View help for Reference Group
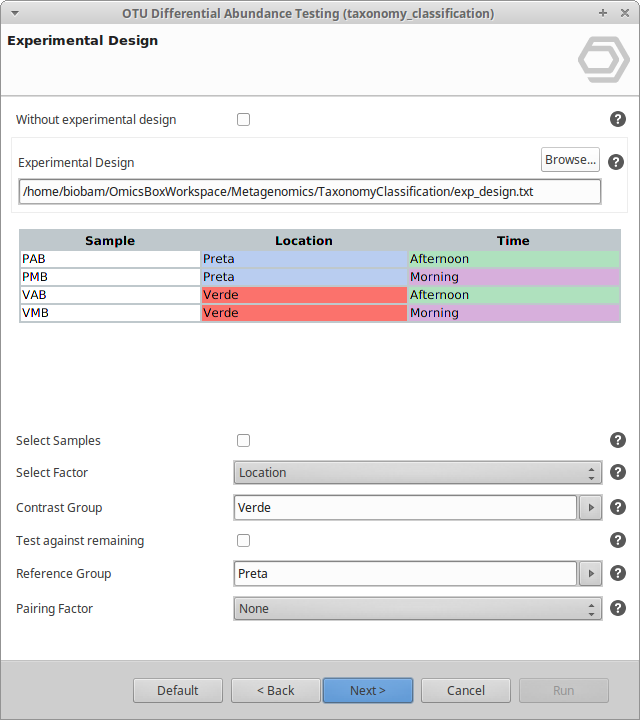The height and width of the screenshot is (720, 640). (x=618, y=574)
